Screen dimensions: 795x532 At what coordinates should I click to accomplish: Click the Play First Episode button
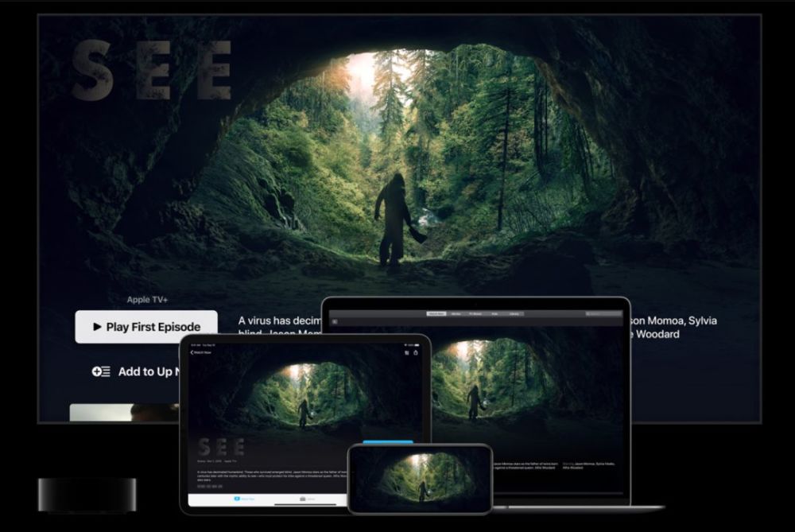click(x=146, y=327)
